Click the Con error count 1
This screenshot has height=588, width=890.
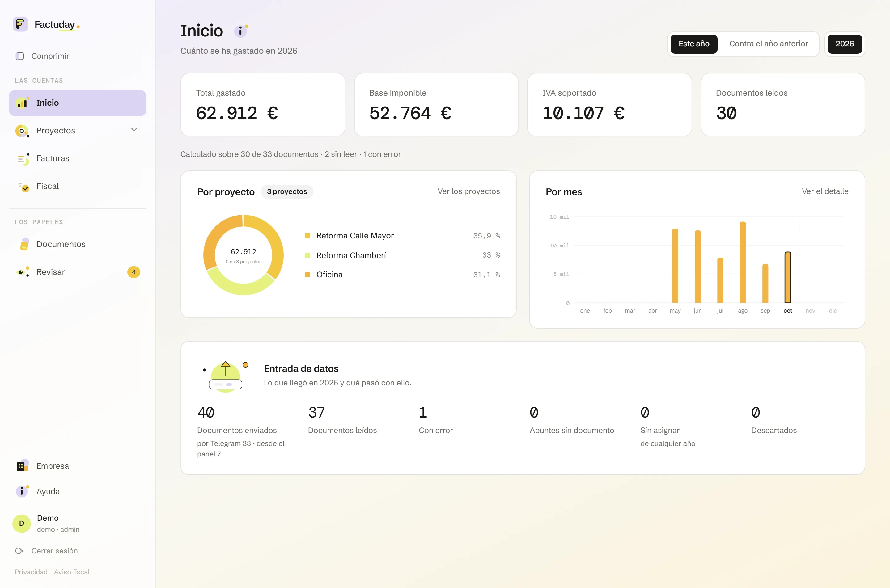(x=423, y=413)
